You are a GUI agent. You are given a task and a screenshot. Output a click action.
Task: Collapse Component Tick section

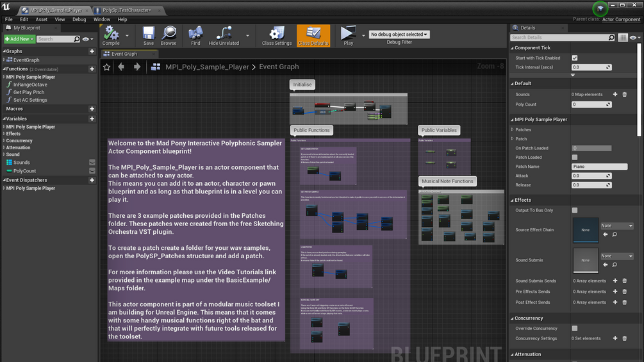pos(513,48)
